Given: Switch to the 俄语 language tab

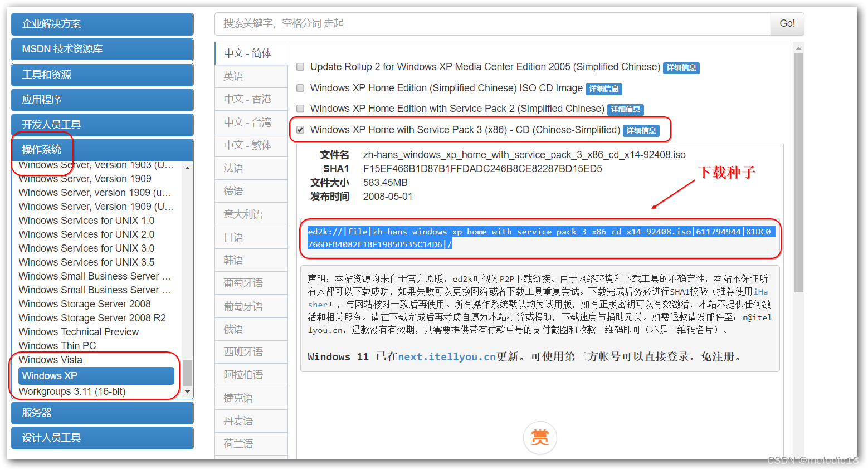Looking at the screenshot, I should pyautogui.click(x=251, y=329).
